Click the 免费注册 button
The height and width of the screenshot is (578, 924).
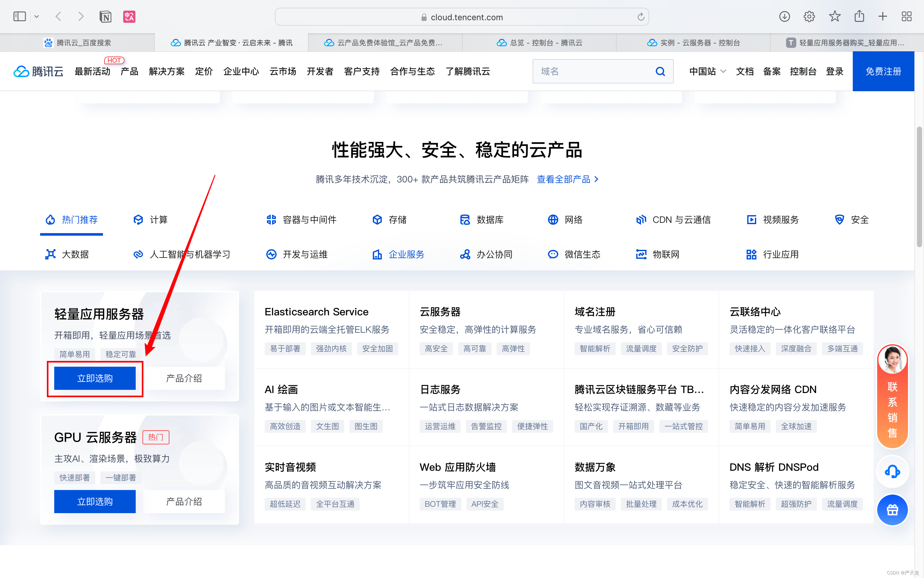[x=883, y=71]
